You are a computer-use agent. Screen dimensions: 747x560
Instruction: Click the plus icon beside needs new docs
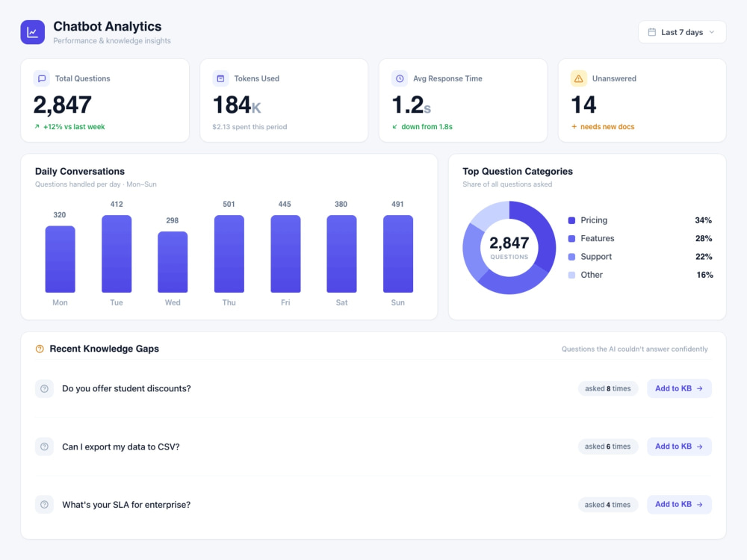574,127
